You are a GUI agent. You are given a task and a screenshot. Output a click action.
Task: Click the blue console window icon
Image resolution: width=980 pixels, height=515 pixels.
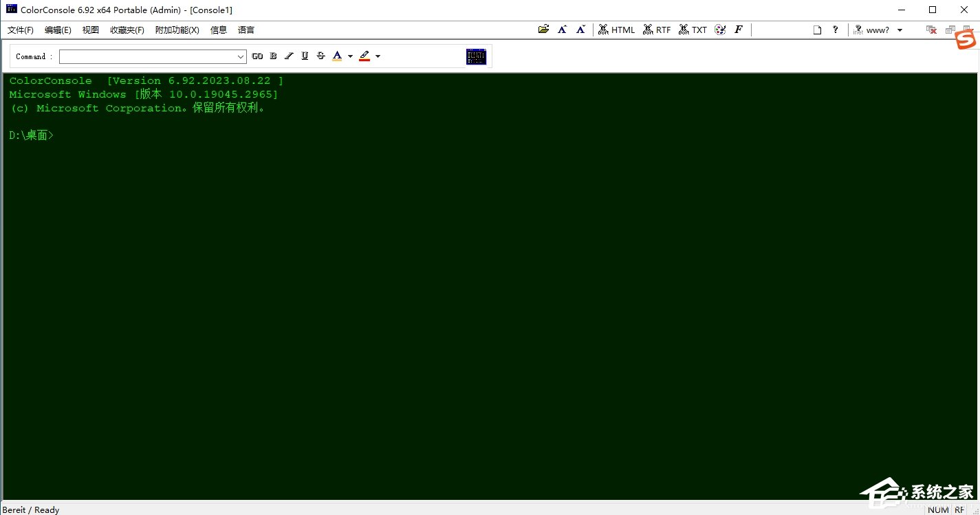tap(476, 56)
